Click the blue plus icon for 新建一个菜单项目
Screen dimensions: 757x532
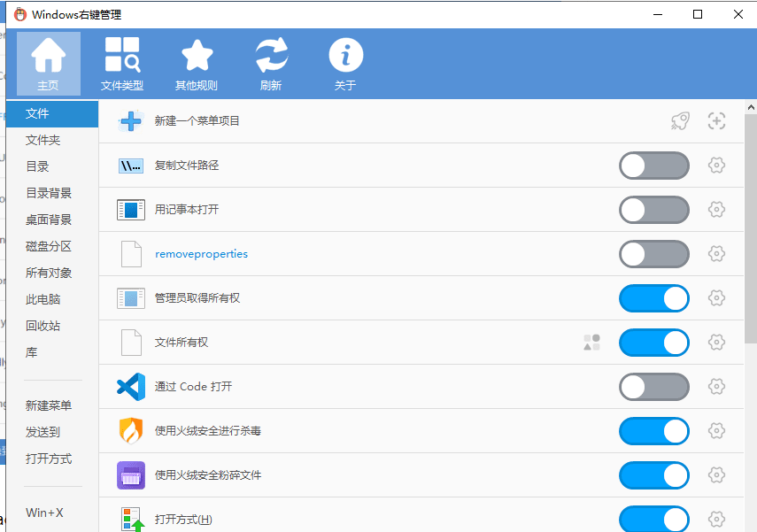[130, 120]
